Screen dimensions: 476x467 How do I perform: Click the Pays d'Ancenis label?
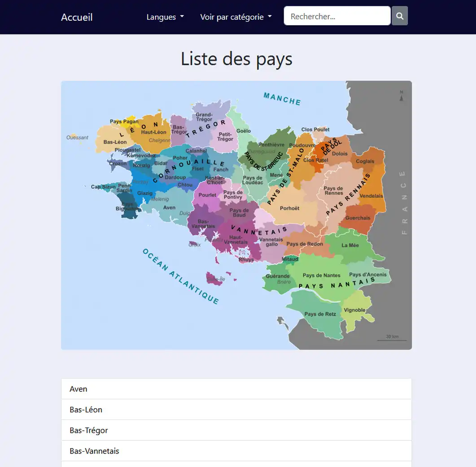point(367,275)
